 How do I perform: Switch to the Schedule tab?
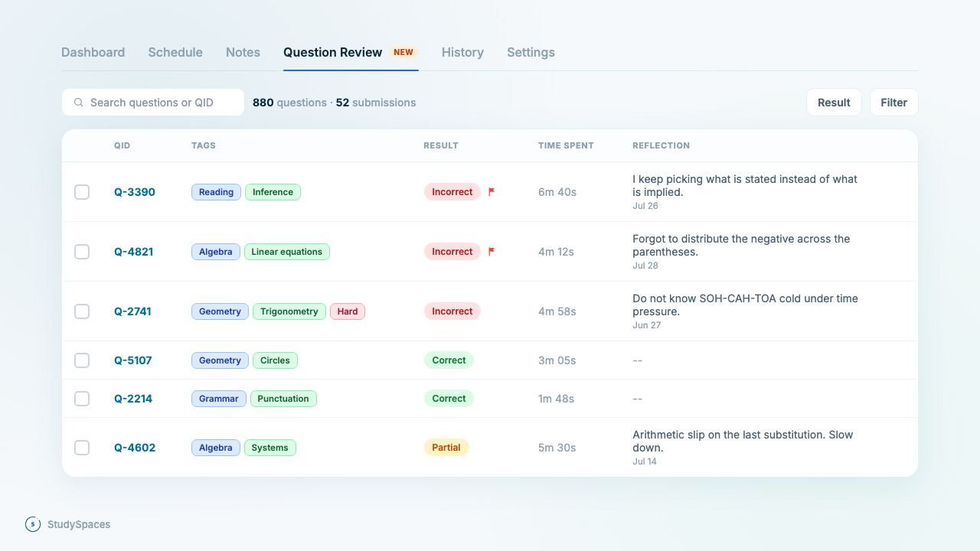tap(175, 52)
